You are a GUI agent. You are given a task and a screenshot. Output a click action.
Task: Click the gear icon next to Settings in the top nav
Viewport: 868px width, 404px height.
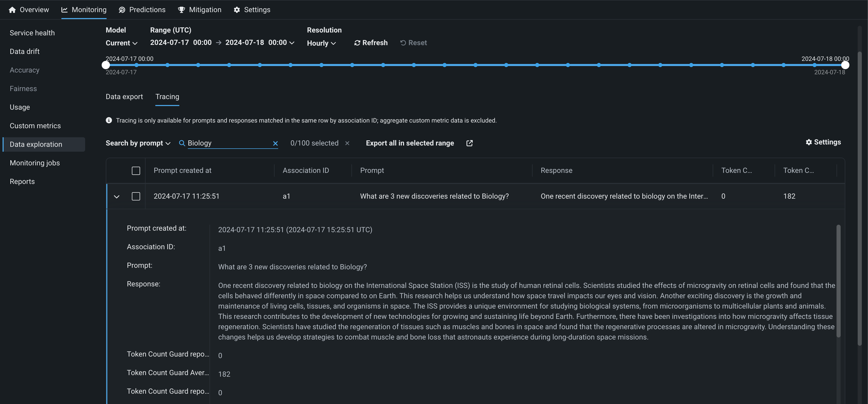coord(237,10)
